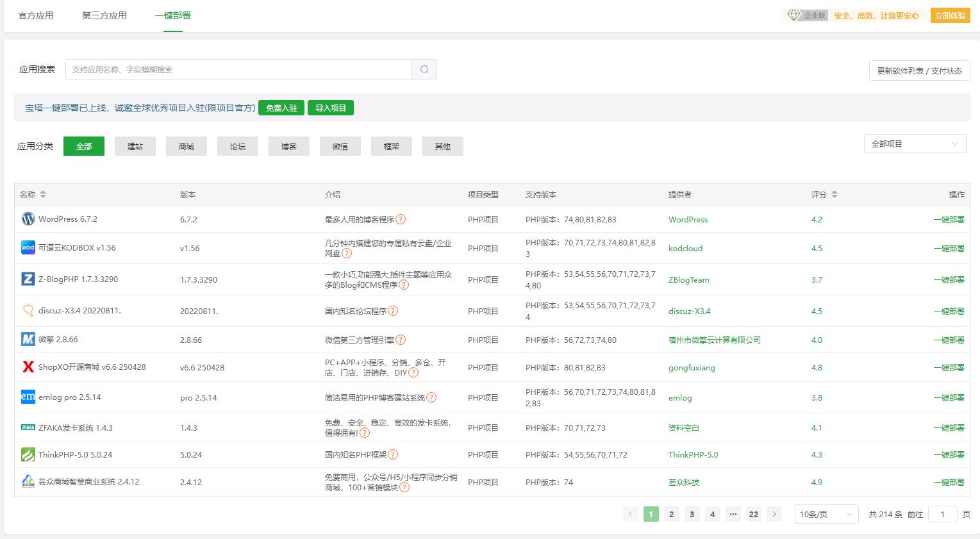The height and width of the screenshot is (539, 980).
Task: Open help icon for 芸众商城 description
Action: coord(404,487)
